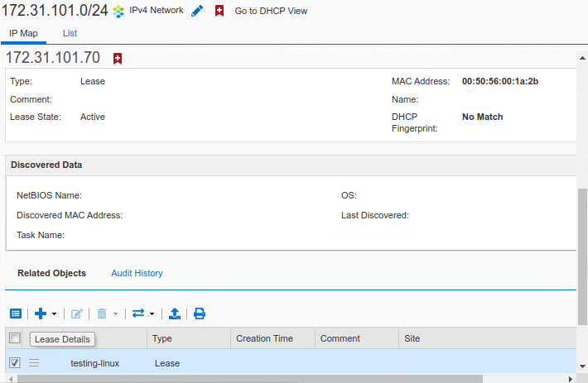Screen dimensions: 588x383
Task: Click the Go to DHCP View link
Action: (x=271, y=12)
